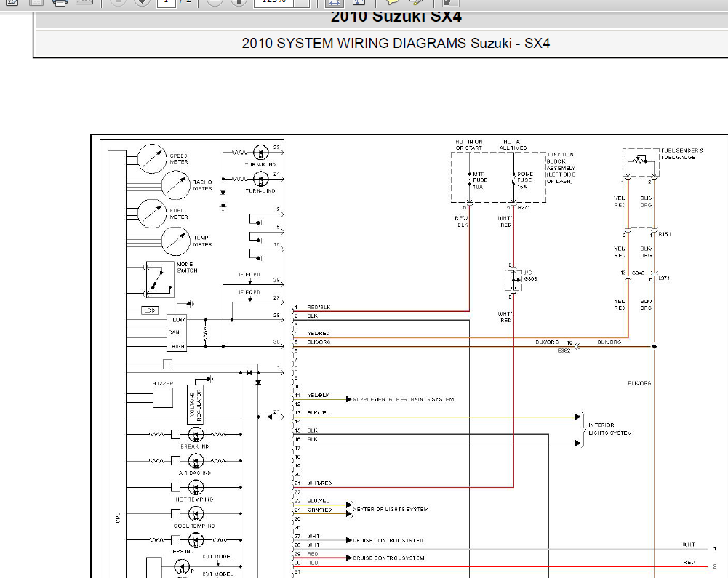728x578 pixels.
Task: Click the next page down-arrow icon
Action: [142, 2]
